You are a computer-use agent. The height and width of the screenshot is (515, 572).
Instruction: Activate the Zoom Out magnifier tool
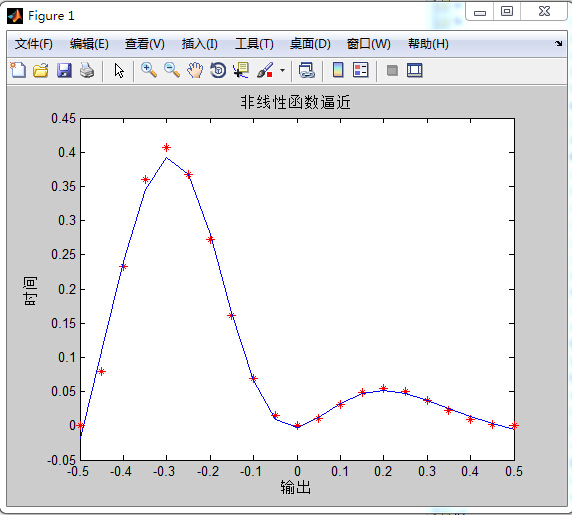(172, 70)
